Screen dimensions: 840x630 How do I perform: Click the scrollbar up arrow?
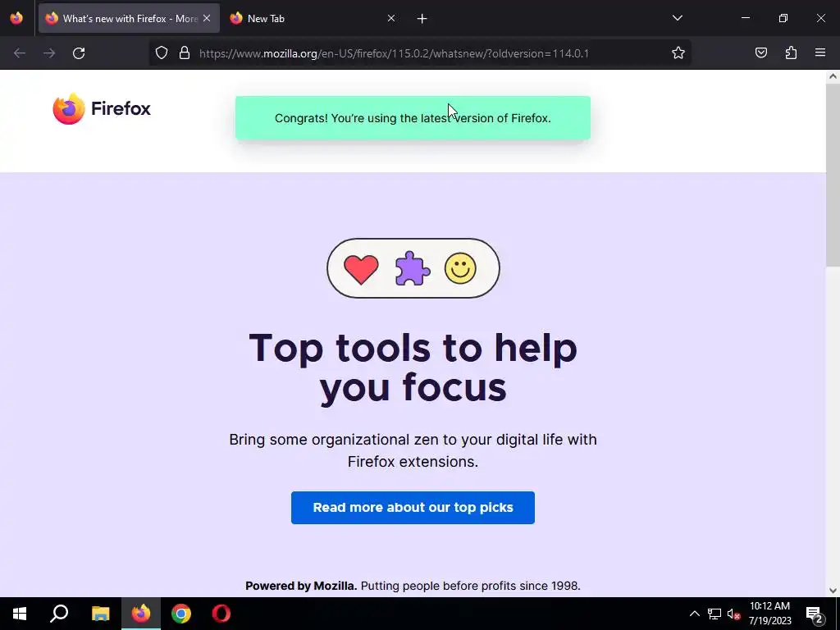[x=833, y=76]
